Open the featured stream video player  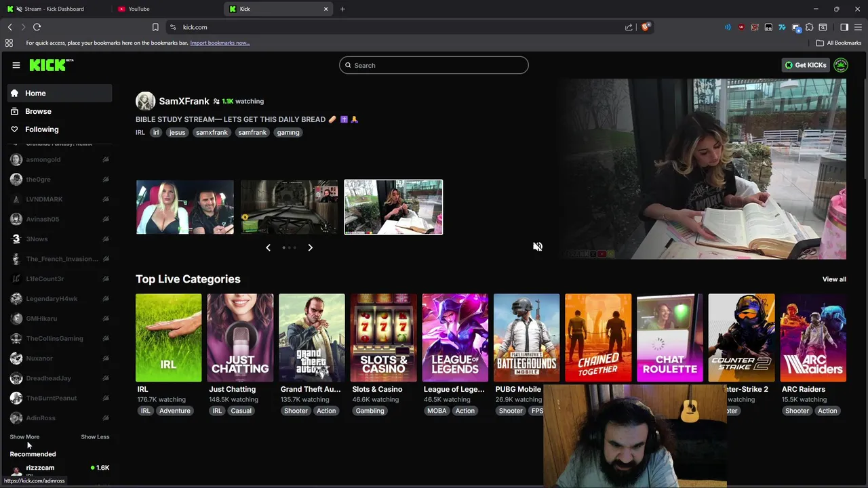click(703, 169)
